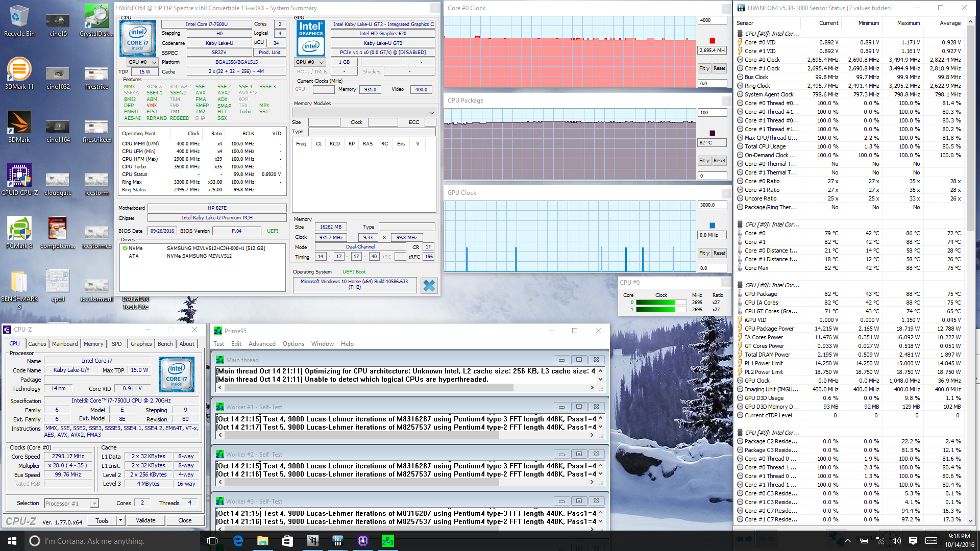
Task: Open Windows Store from the taskbar
Action: pyautogui.click(x=287, y=541)
